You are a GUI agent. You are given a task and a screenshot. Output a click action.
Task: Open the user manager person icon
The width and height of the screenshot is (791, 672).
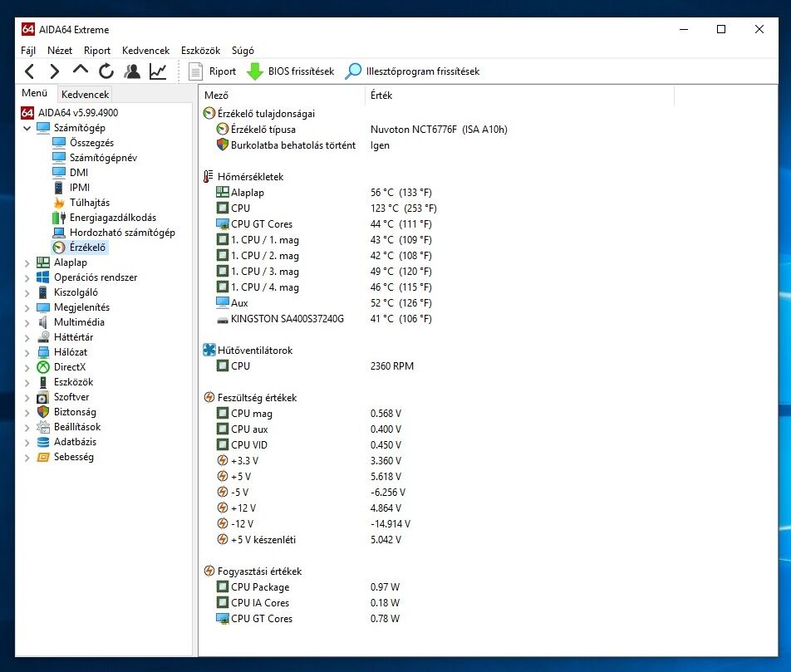[132, 71]
